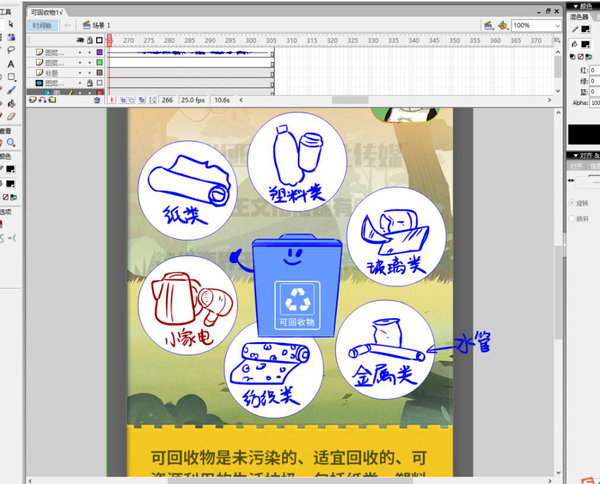Click the Alpha value input field
The height and width of the screenshot is (484, 600).
(x=594, y=101)
